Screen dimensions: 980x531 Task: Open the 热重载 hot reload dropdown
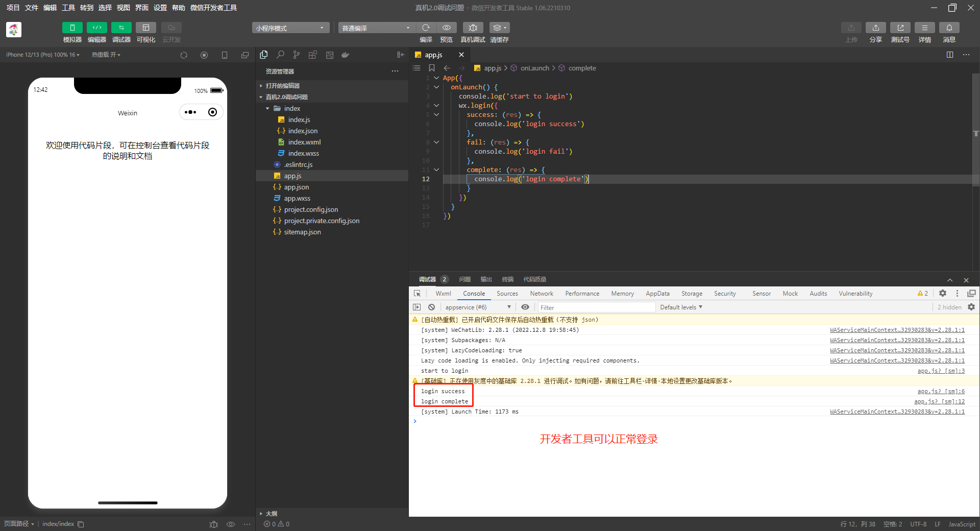coord(106,55)
